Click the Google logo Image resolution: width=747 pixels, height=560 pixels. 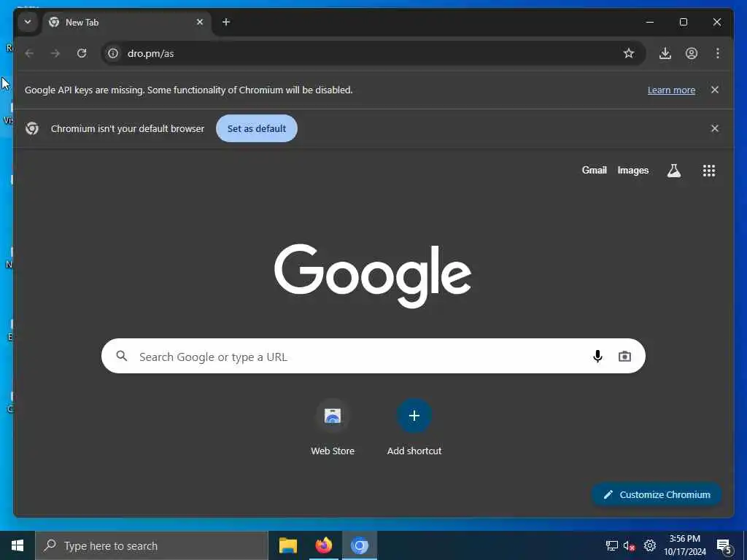373,276
